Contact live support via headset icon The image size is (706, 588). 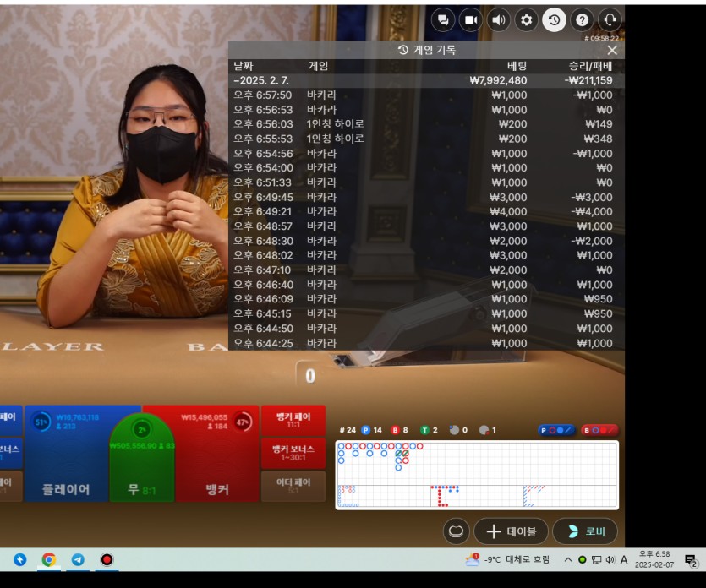coord(609,20)
